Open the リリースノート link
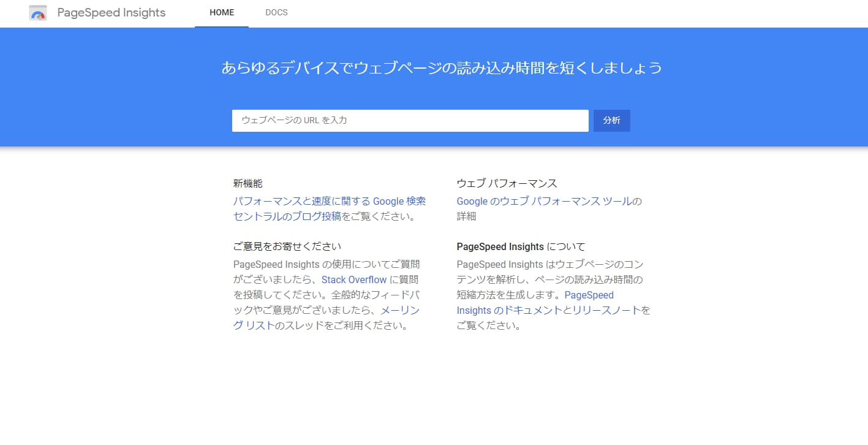868x445 pixels. [x=606, y=310]
